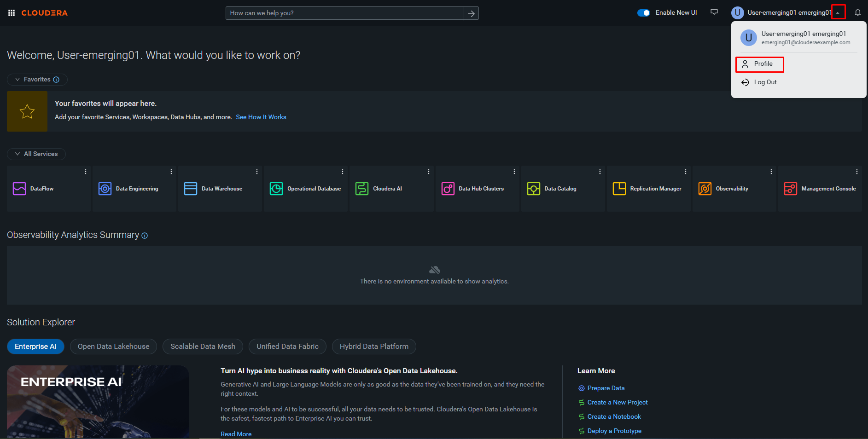
Task: Collapse the user menu caret
Action: [x=838, y=12]
